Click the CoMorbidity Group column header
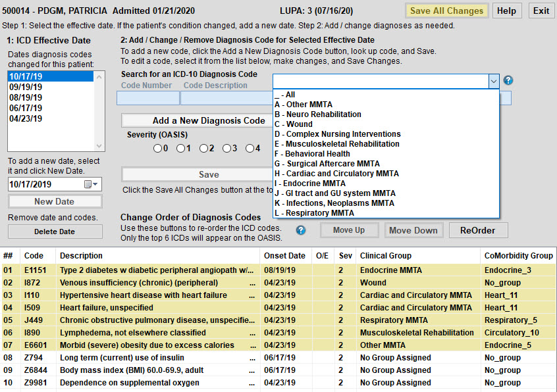Image resolution: width=557 pixels, height=392 pixels. coord(519,256)
